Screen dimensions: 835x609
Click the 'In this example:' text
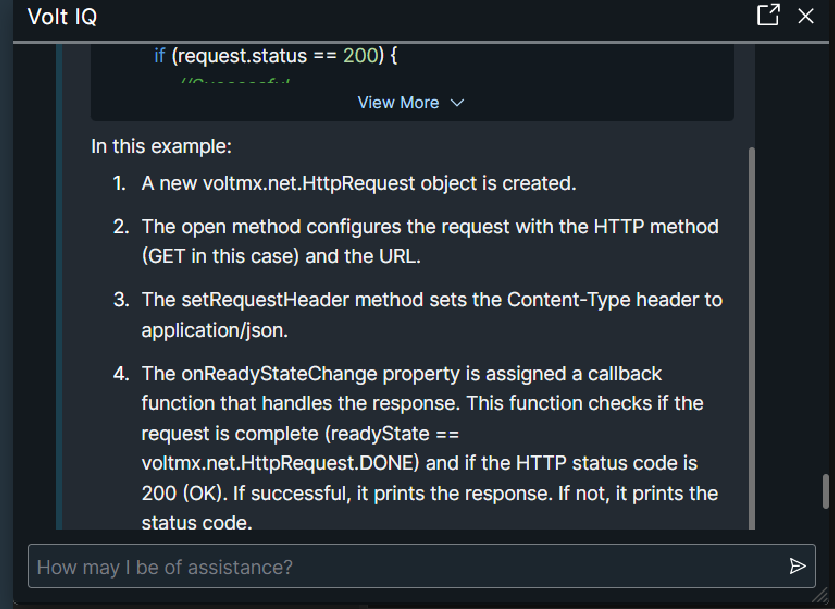pos(162,147)
